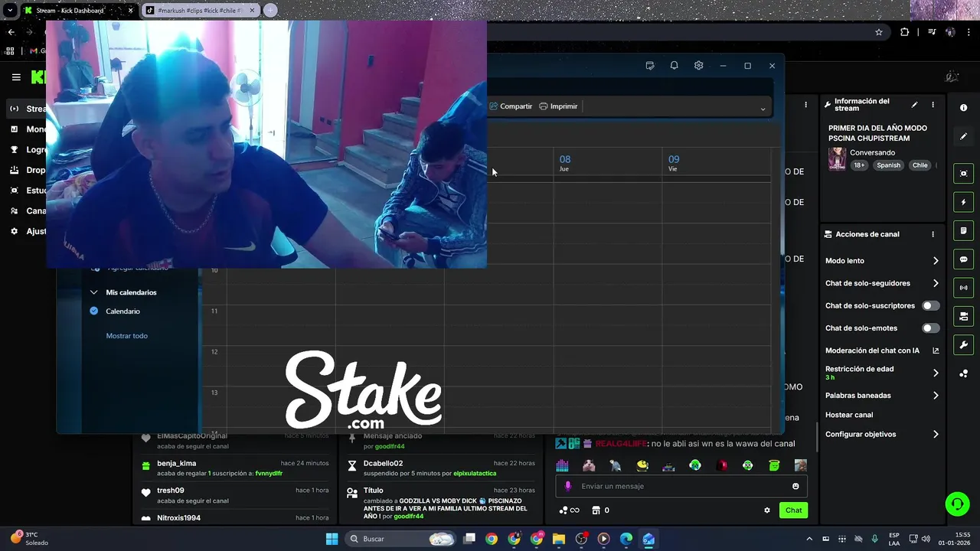This screenshot has width=980, height=551.
Task: Click the chat bubble rail icon
Action: point(963,259)
